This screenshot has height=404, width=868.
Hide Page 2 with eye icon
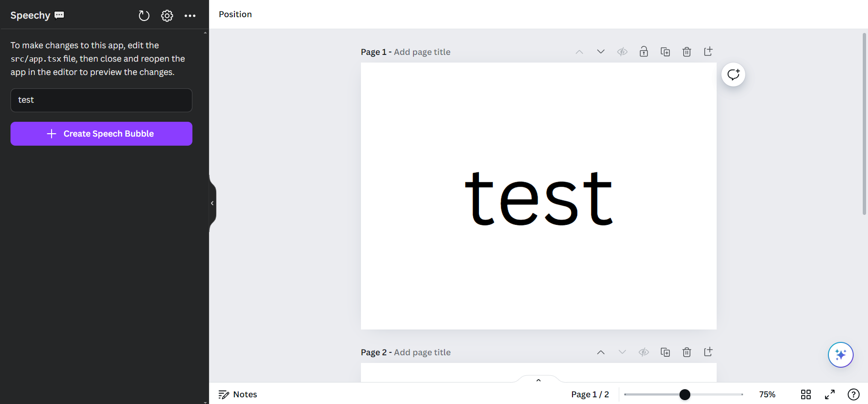click(644, 352)
